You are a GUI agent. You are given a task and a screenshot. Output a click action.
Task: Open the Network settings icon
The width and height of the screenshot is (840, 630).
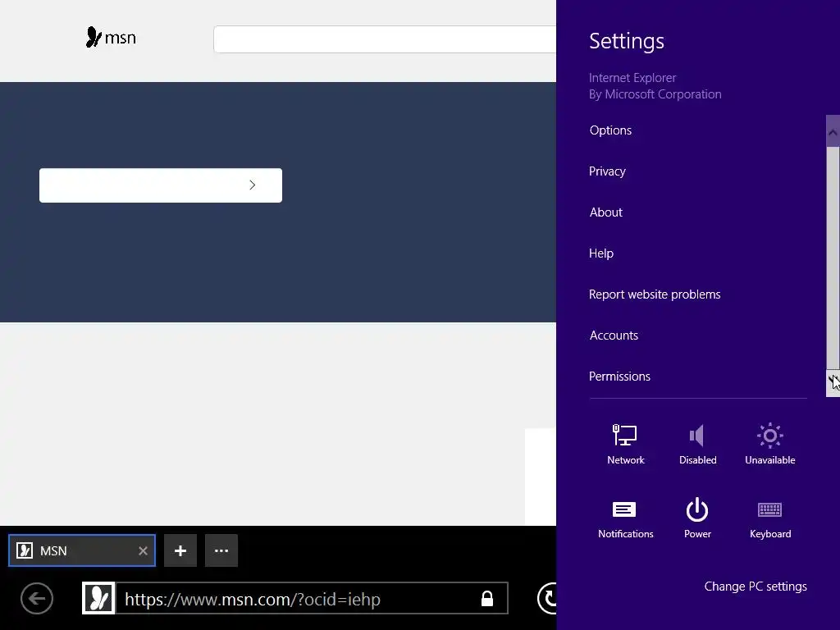(x=625, y=444)
